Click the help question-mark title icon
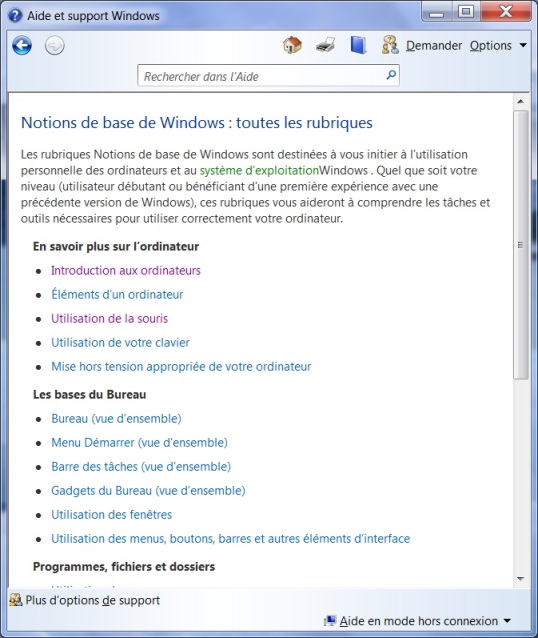538x638 pixels. tap(15, 15)
